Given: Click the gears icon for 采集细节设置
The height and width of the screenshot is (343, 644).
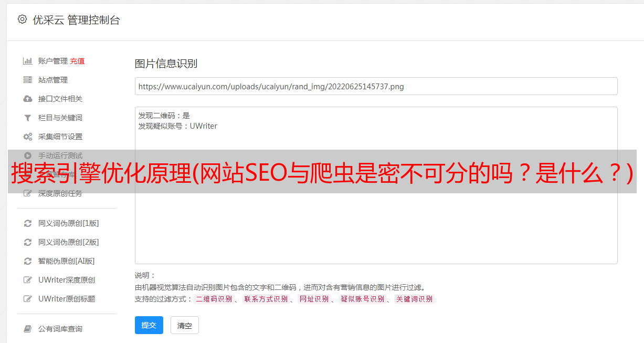Looking at the screenshot, I should click(28, 137).
